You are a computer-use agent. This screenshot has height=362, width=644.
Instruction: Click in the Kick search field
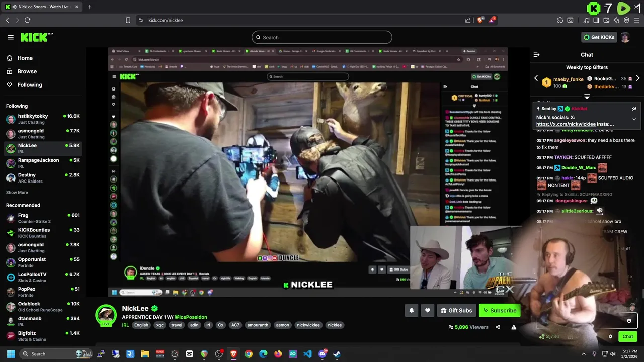pos(322,37)
